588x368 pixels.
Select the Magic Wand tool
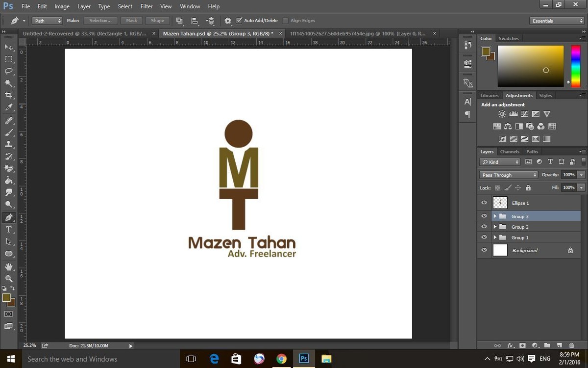tap(8, 83)
